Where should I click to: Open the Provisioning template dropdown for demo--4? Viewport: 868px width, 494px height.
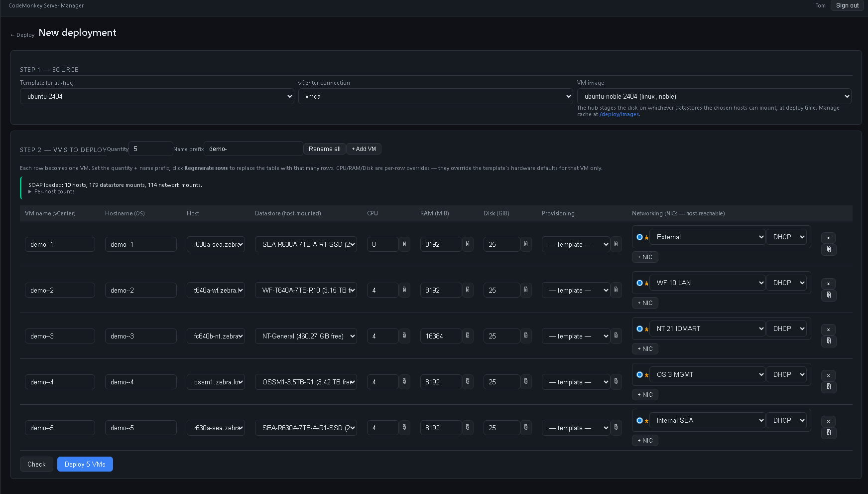coord(576,382)
